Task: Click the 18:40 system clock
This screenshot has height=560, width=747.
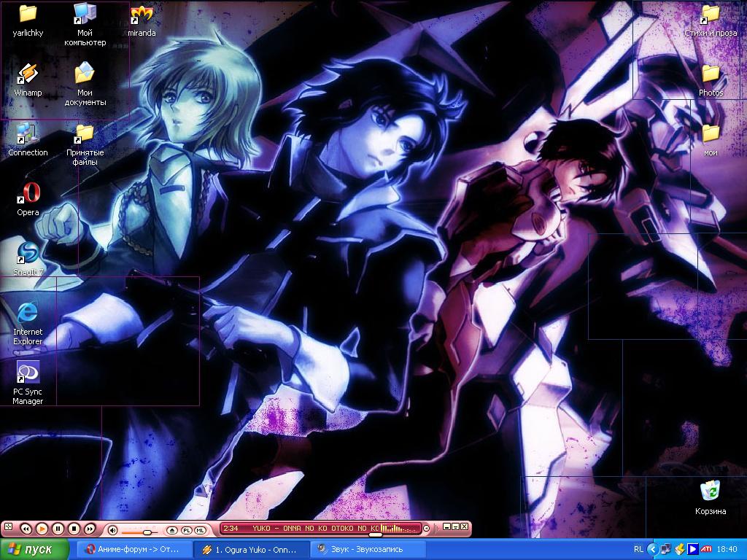Action: pyautogui.click(x=727, y=550)
